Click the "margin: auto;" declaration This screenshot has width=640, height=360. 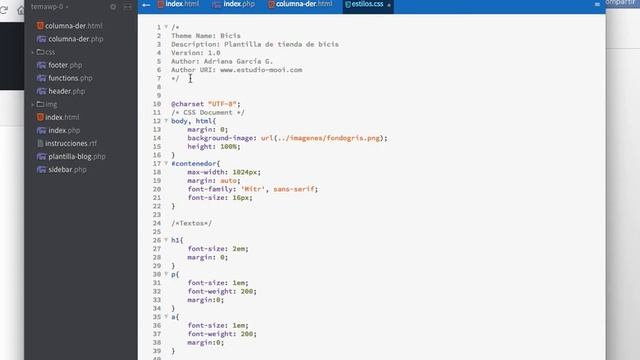214,180
